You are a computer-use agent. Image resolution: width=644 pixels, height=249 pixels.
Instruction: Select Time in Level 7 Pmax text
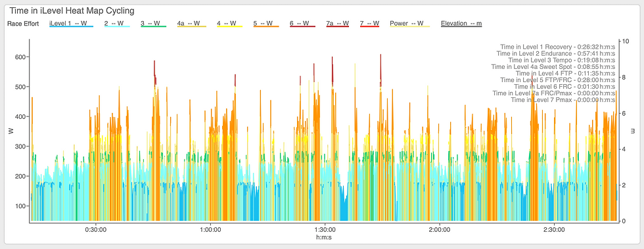point(563,100)
